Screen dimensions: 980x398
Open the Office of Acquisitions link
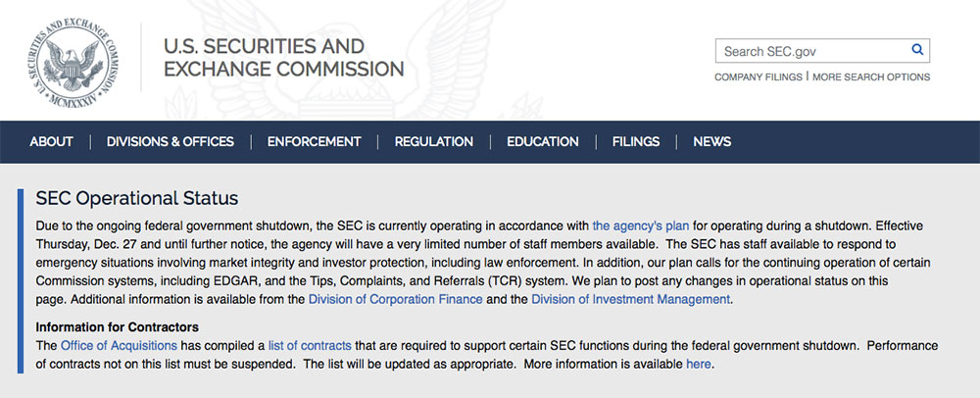coord(119,345)
